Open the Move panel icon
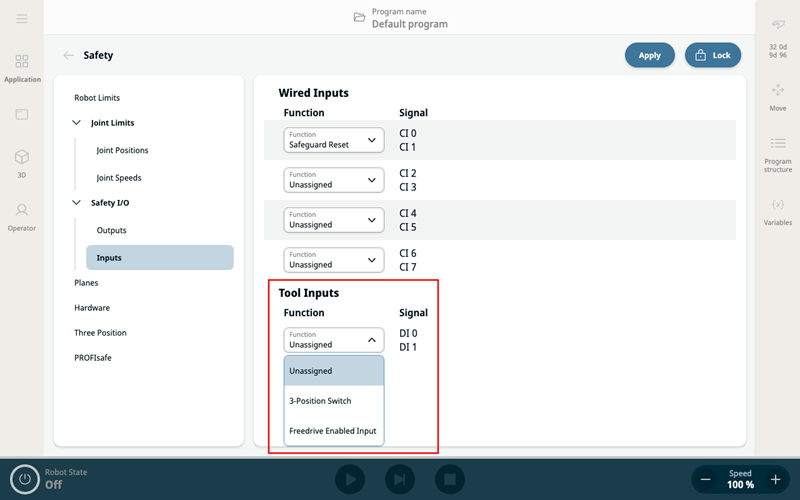This screenshot has width=800, height=500. coord(777,96)
